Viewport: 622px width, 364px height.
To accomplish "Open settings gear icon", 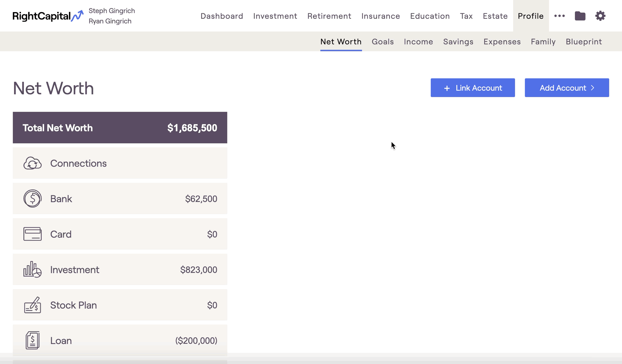I will (x=600, y=16).
